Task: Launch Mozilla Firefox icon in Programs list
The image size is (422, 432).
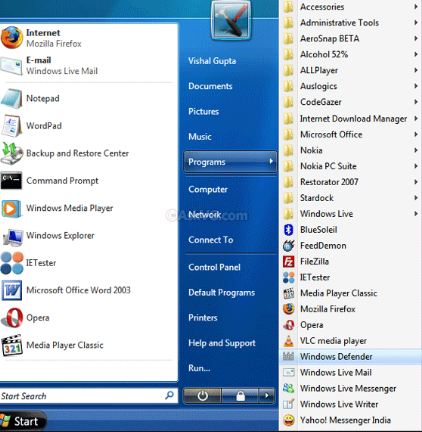Action: 289,309
